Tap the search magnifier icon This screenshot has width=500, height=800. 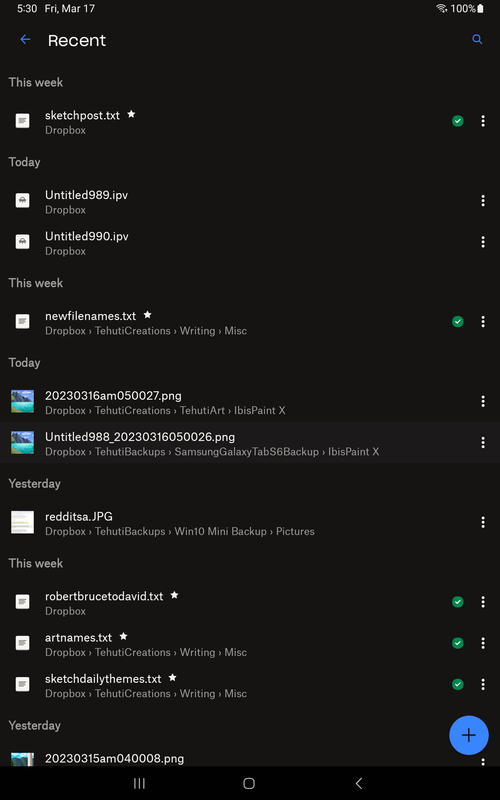pyautogui.click(x=477, y=39)
